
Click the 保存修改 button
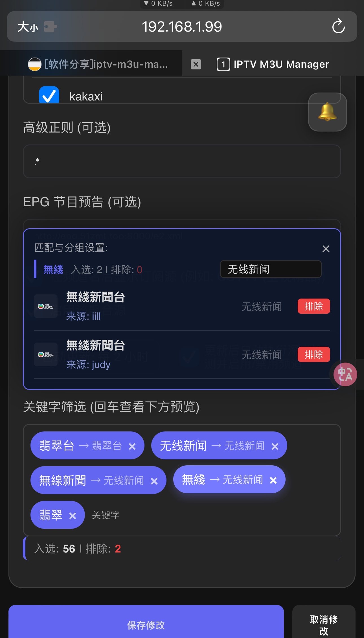(146, 622)
